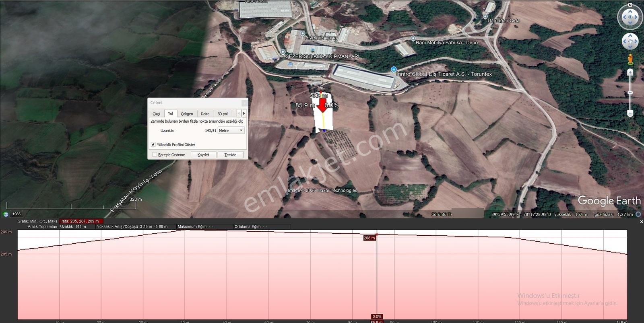The width and height of the screenshot is (644, 323).
Task: Click the Temizle button
Action: [x=230, y=154]
